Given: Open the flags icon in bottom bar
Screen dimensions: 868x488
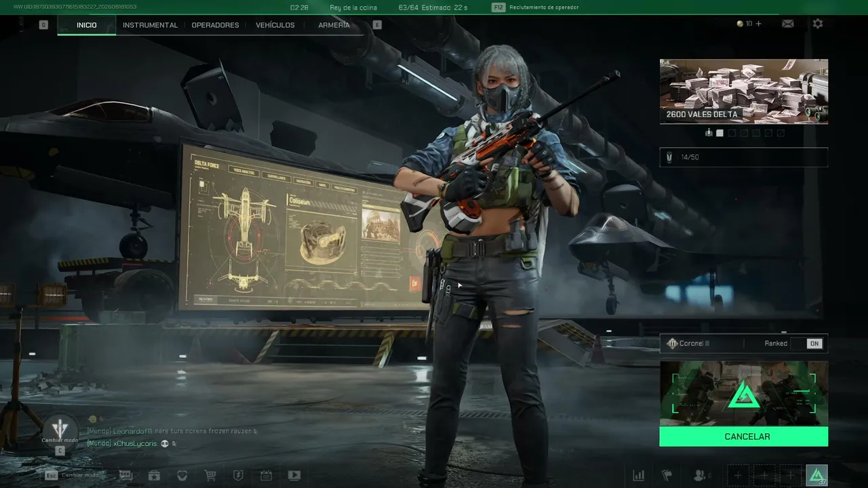Looking at the screenshot, I should pyautogui.click(x=667, y=475).
